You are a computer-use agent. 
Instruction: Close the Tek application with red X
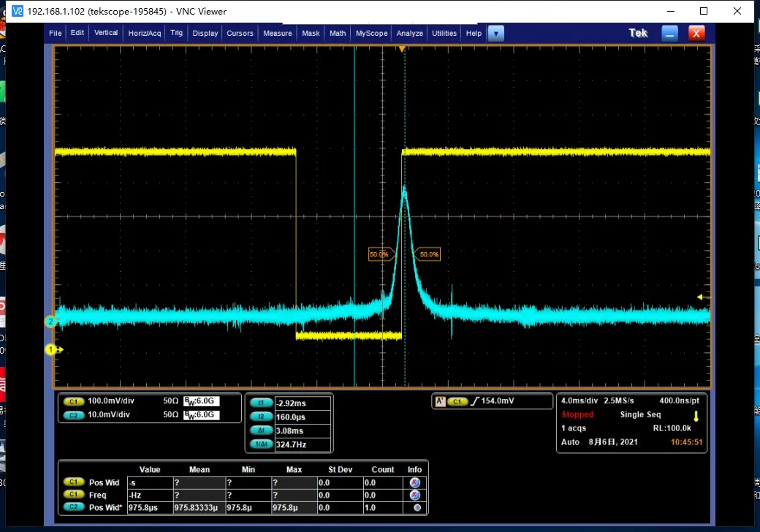696,33
